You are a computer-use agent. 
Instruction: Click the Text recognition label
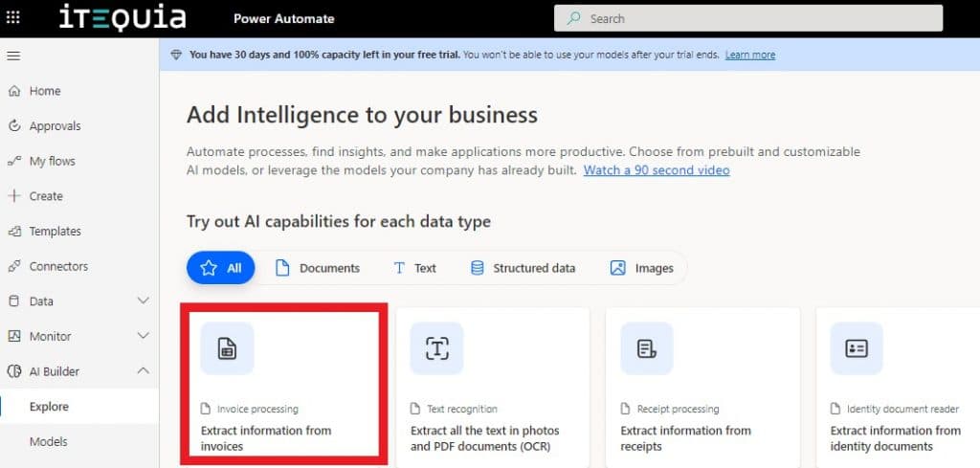(x=462, y=410)
